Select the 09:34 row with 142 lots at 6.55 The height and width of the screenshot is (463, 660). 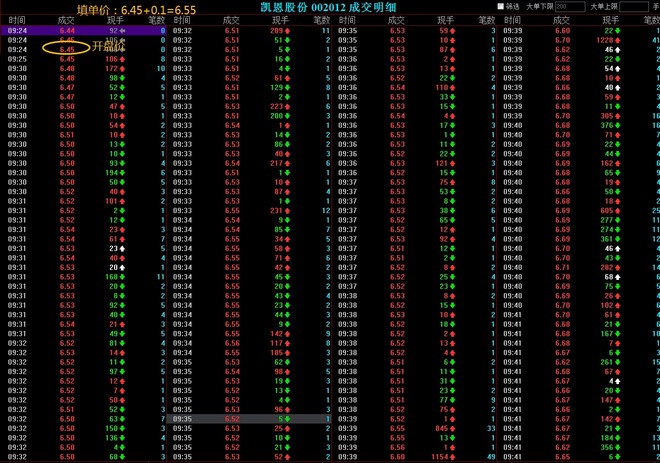(249, 334)
